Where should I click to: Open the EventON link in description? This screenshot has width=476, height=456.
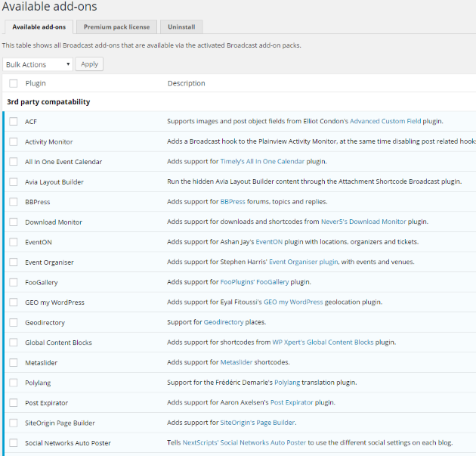[x=269, y=242]
